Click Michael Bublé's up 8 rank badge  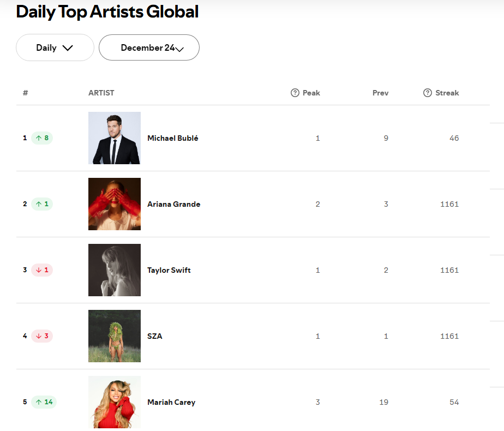pos(42,138)
